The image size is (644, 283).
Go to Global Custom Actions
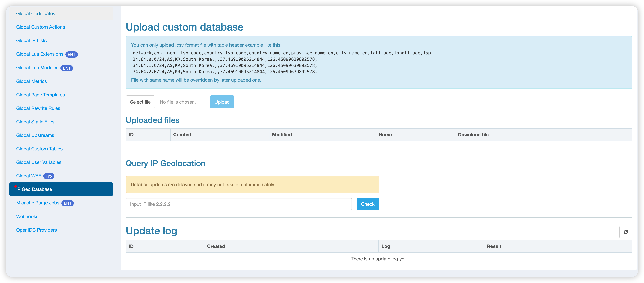click(40, 27)
